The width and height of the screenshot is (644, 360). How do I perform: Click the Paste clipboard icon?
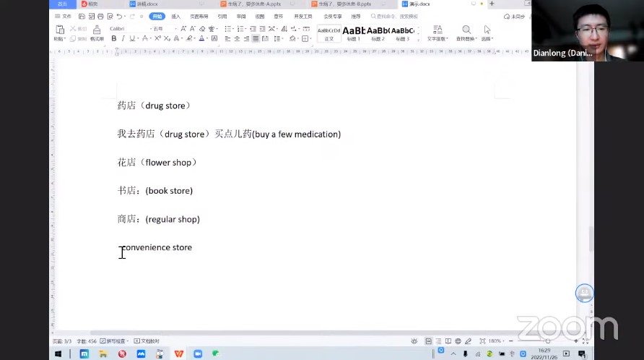pos(60,30)
